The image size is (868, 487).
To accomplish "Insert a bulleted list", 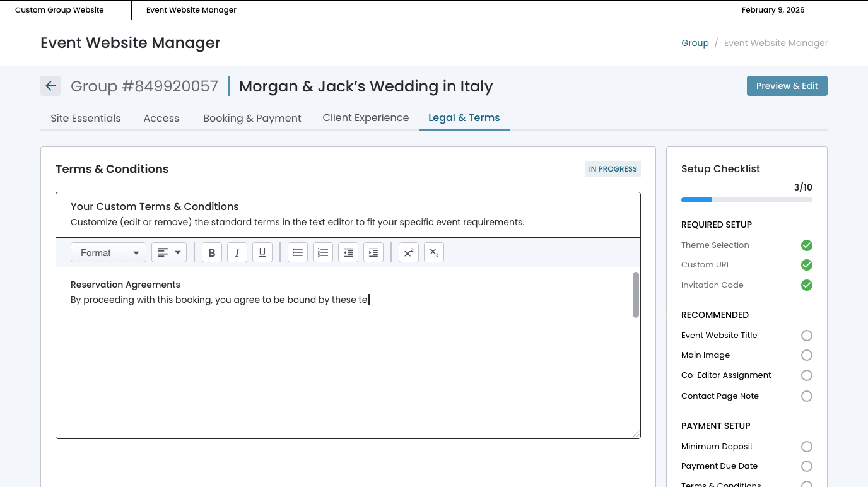I will click(x=298, y=252).
